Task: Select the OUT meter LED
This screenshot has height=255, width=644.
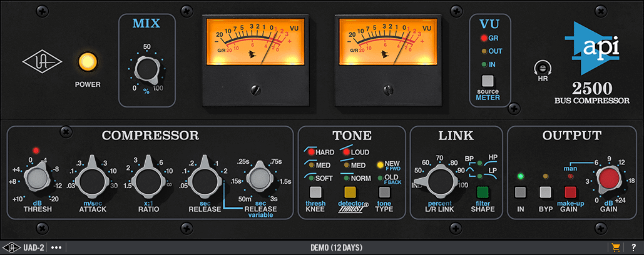Action: pyautogui.click(x=484, y=51)
